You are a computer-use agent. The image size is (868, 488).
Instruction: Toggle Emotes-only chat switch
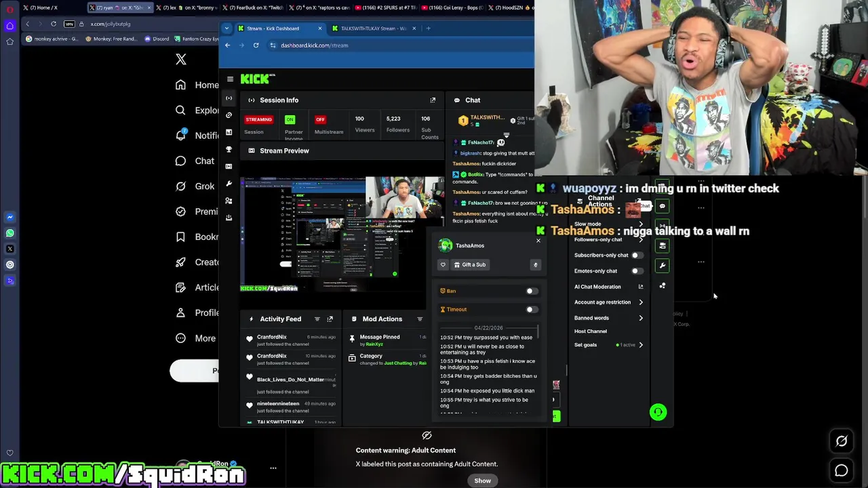[x=637, y=271]
